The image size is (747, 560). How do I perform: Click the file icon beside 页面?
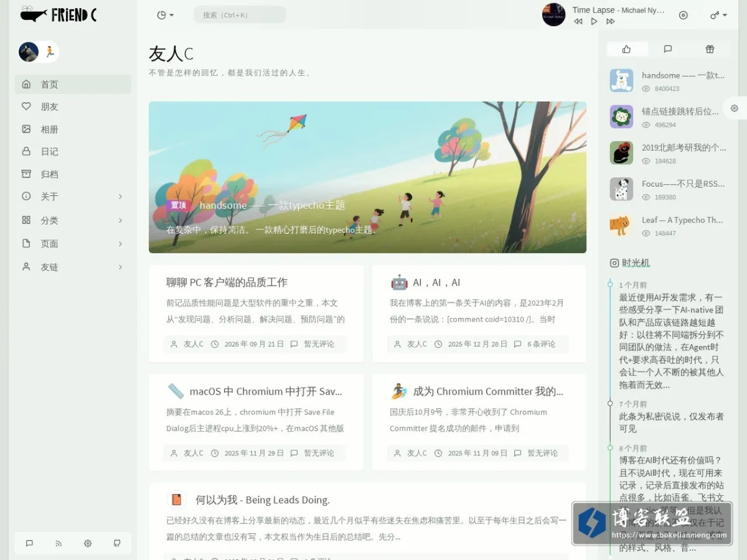coord(26,243)
